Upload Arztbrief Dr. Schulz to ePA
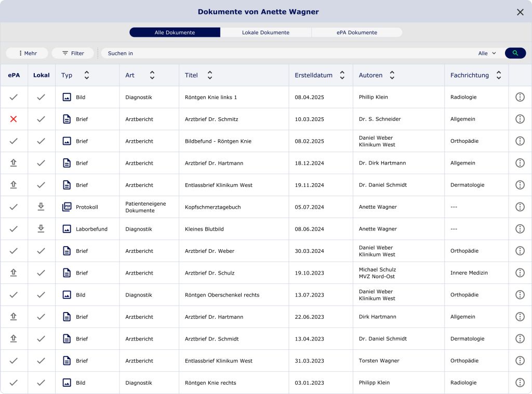This screenshot has height=394, width=532. [14, 273]
